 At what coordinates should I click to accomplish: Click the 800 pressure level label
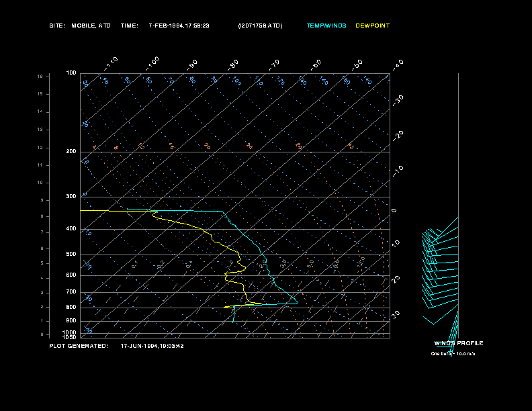pos(71,307)
